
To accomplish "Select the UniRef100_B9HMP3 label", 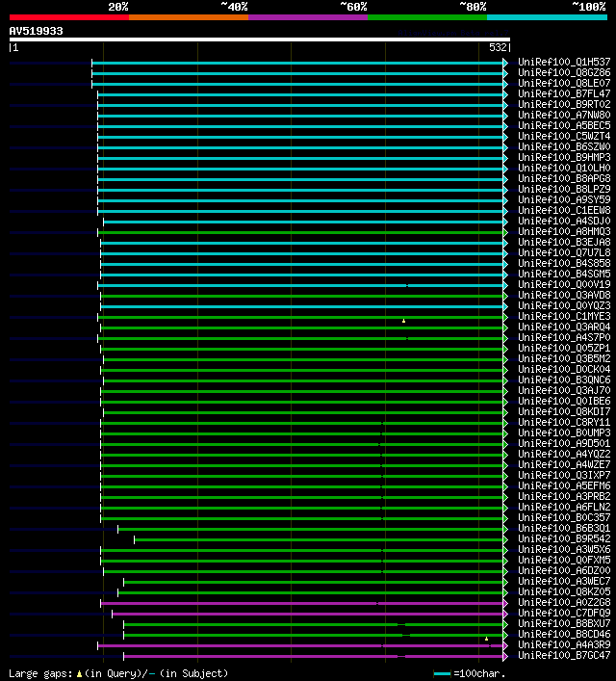I will [x=564, y=157].
